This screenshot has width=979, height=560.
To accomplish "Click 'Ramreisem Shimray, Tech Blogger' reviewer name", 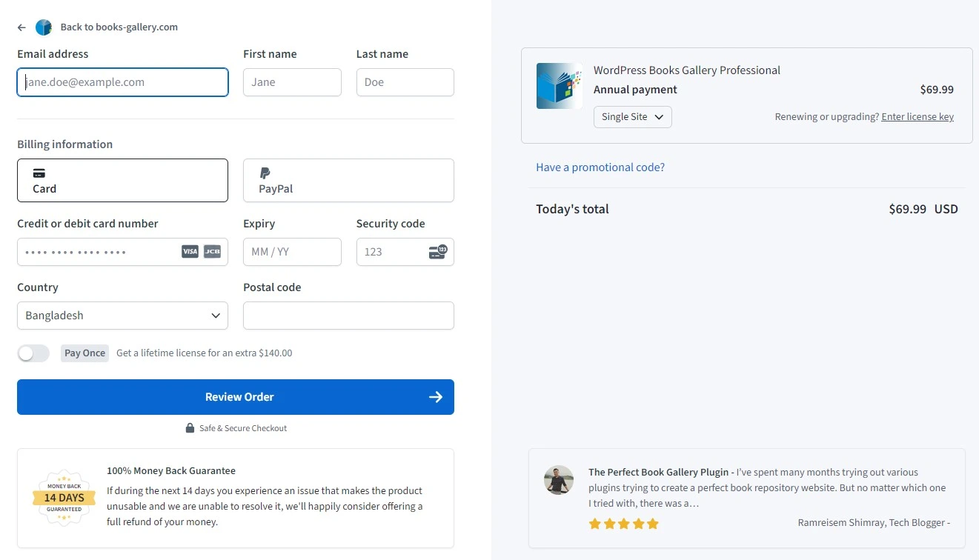I will 871,523.
